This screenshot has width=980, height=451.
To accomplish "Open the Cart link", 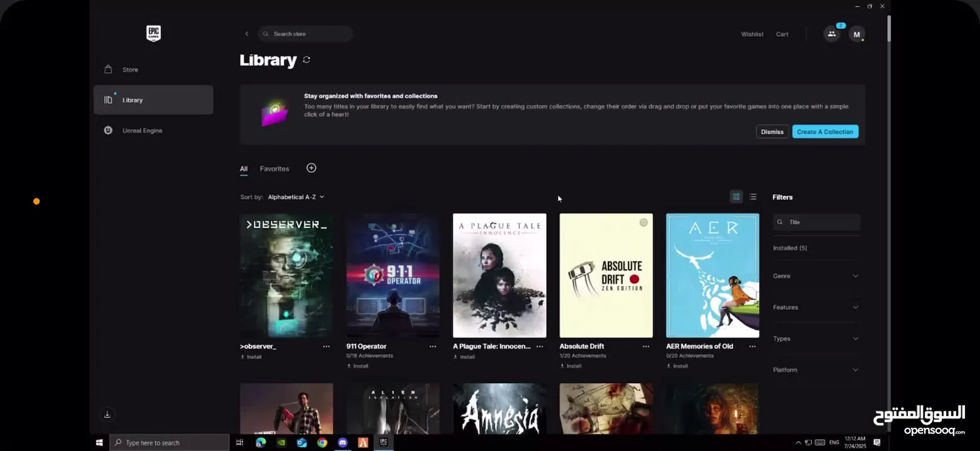I will 782,34.
